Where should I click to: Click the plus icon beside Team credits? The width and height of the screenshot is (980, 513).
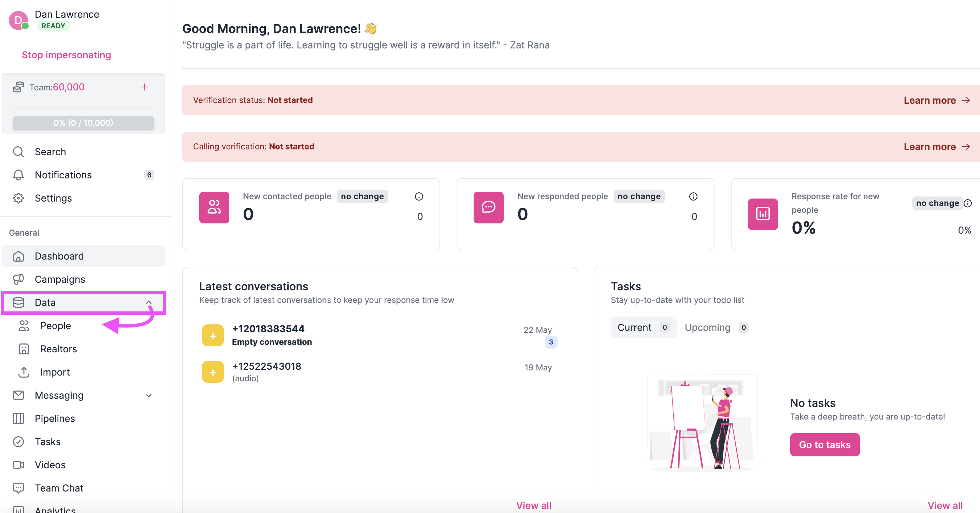[x=145, y=87]
